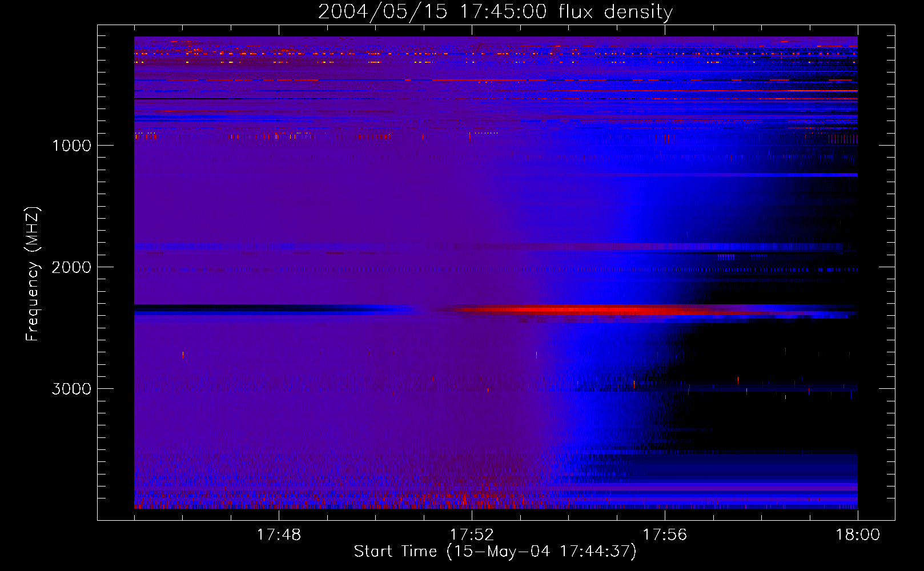Click the plot title '2004/05/15 17:45:00 flux density'
Image resolution: width=924 pixels, height=571 pixels.
click(x=495, y=12)
